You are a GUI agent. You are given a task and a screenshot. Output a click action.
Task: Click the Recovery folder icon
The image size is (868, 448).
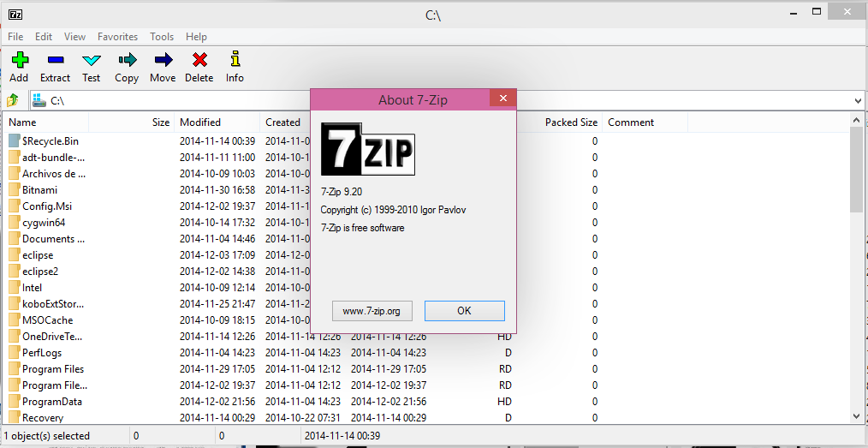click(x=14, y=417)
